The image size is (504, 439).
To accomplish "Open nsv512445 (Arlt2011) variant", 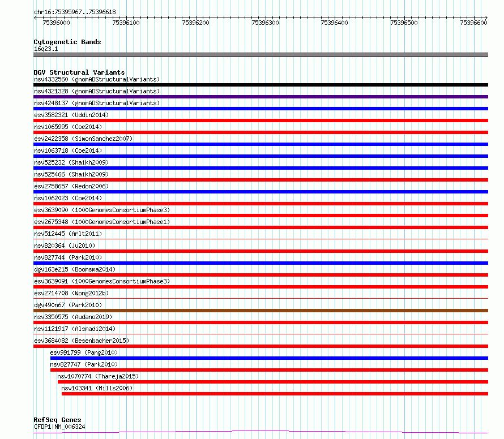I will point(68,234).
